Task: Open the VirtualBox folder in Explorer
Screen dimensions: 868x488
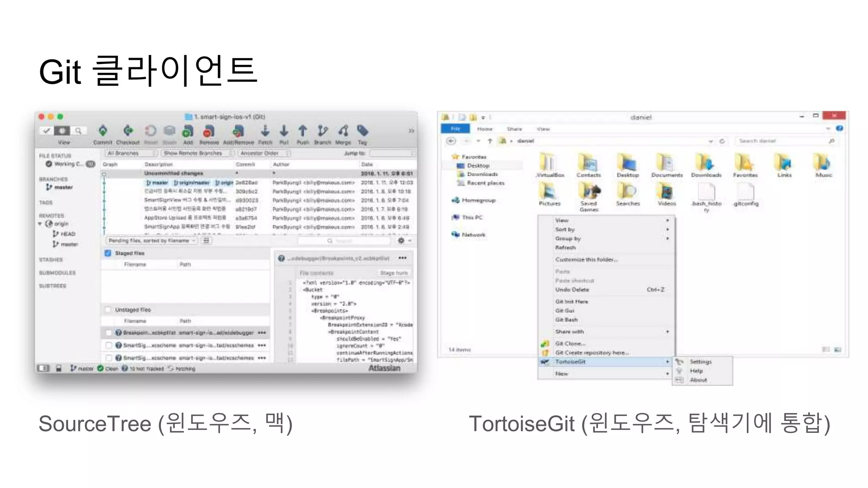Action: pos(550,165)
